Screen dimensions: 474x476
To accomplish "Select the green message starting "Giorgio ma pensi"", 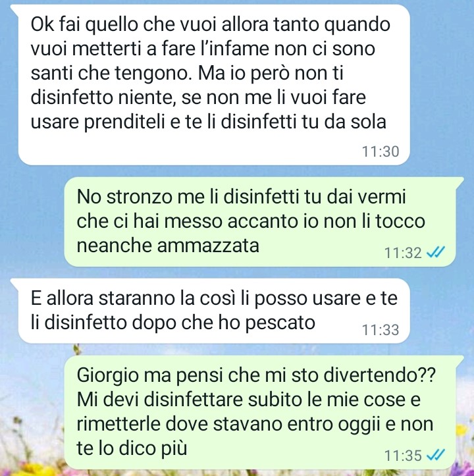I will click(x=260, y=412).
